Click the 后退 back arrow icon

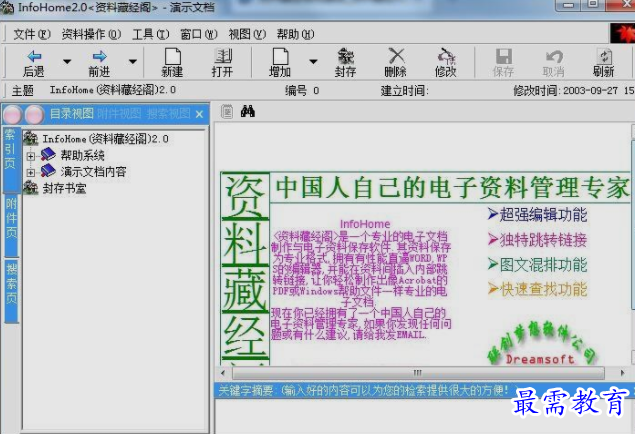pos(34,57)
